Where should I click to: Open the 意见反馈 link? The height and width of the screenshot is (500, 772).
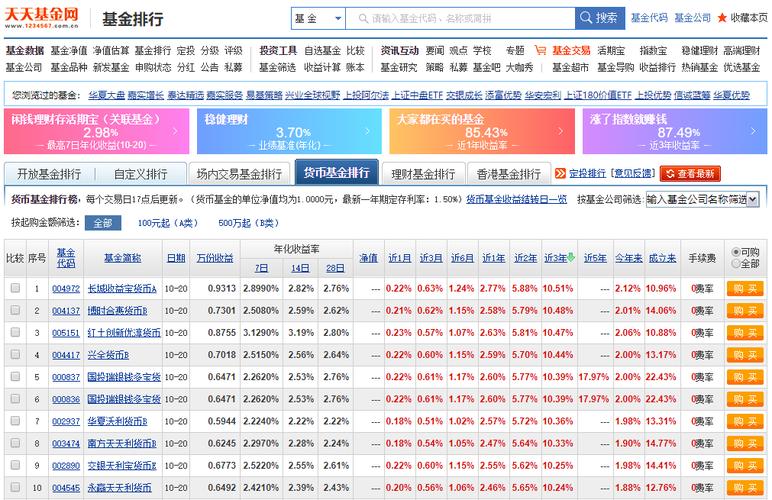coord(633,173)
